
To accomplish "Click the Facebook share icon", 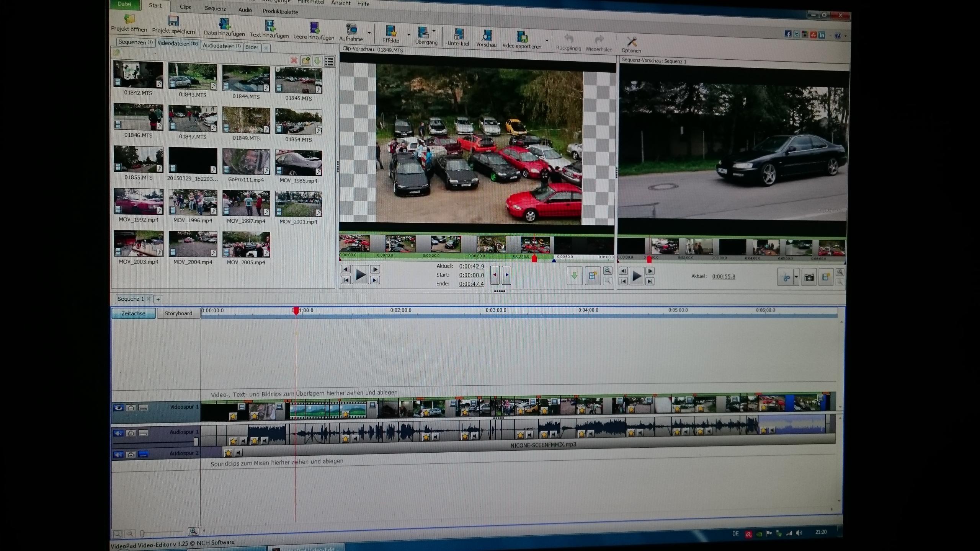I will pos(787,34).
